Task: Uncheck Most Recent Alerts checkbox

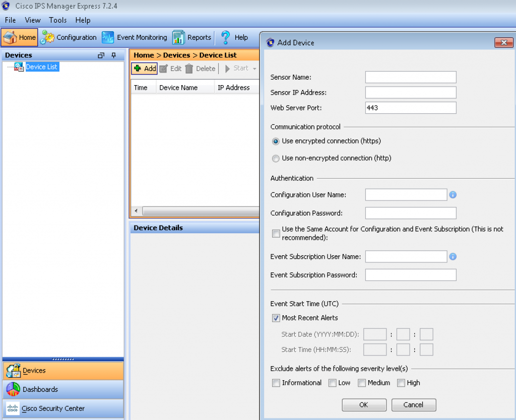Action: point(276,318)
